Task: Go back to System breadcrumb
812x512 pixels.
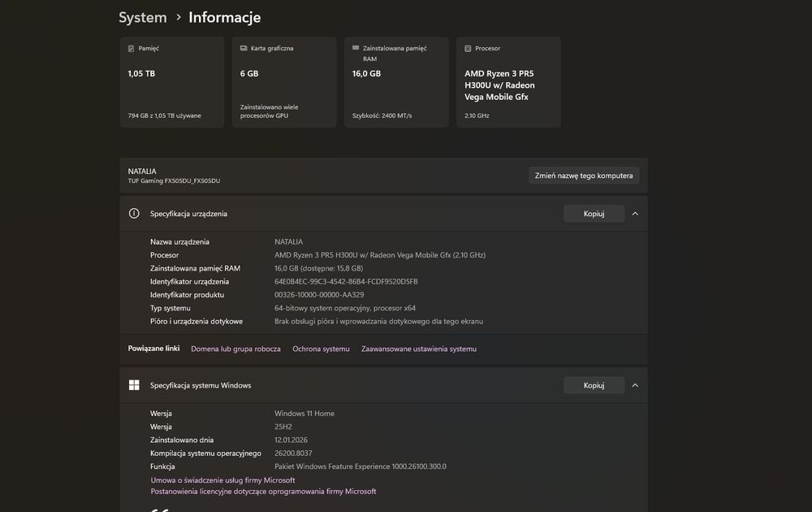Action: point(143,17)
